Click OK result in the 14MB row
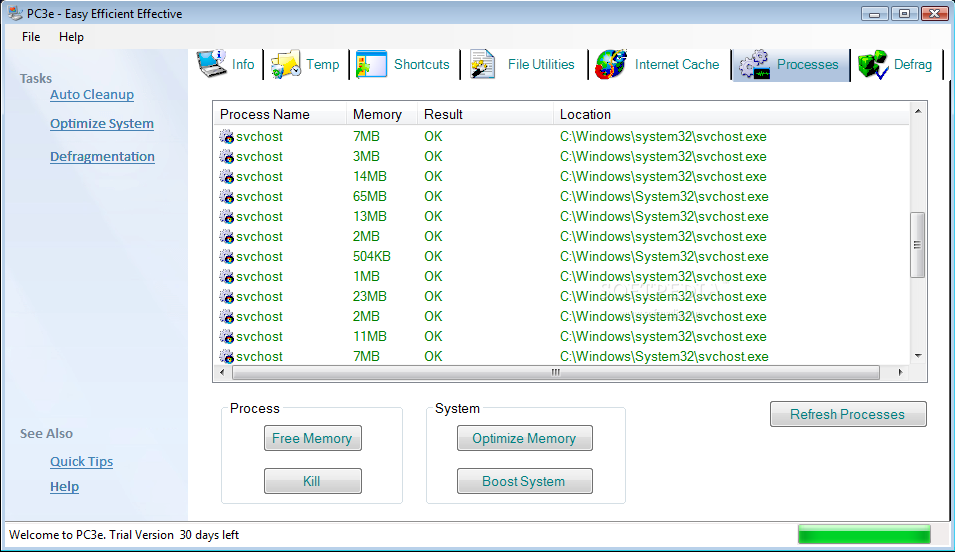 433,177
